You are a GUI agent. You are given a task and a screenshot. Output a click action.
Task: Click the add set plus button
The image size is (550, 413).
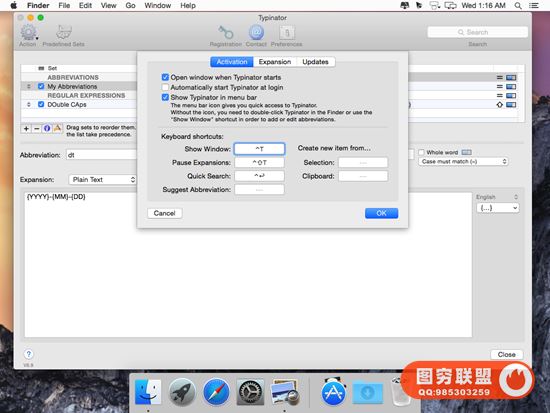[x=26, y=129]
